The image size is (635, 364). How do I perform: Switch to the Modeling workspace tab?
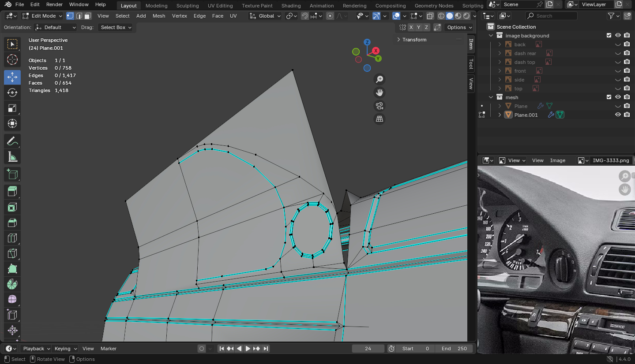tap(156, 6)
